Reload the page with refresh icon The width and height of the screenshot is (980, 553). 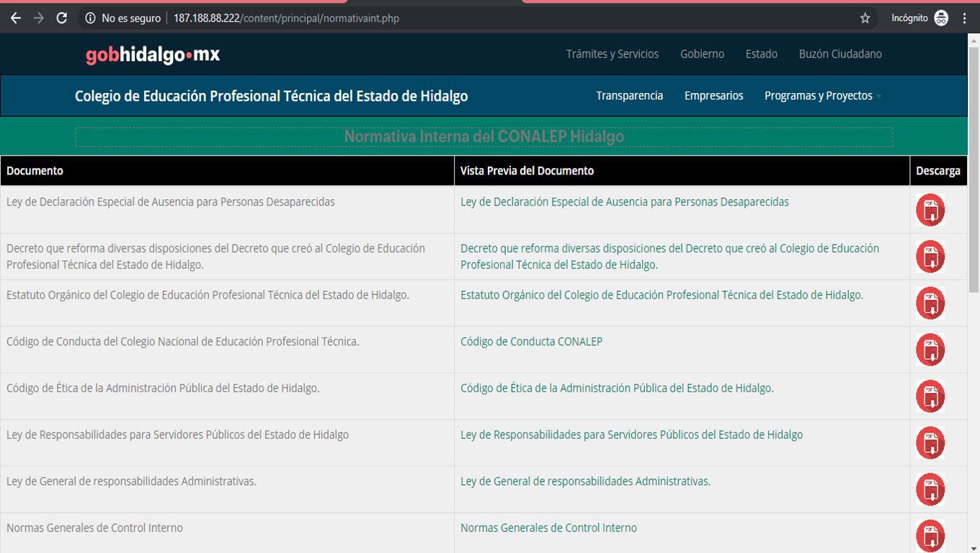coord(62,18)
